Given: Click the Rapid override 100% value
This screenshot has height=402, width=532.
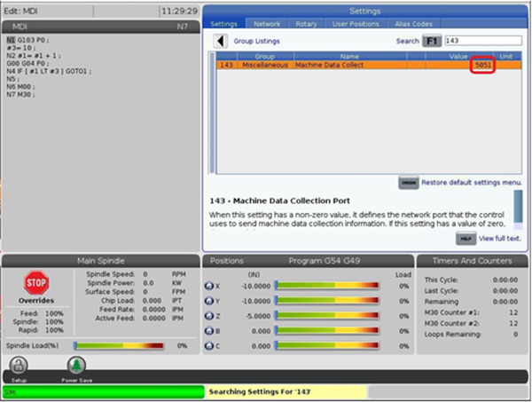Looking at the screenshot, I should 54,330.
